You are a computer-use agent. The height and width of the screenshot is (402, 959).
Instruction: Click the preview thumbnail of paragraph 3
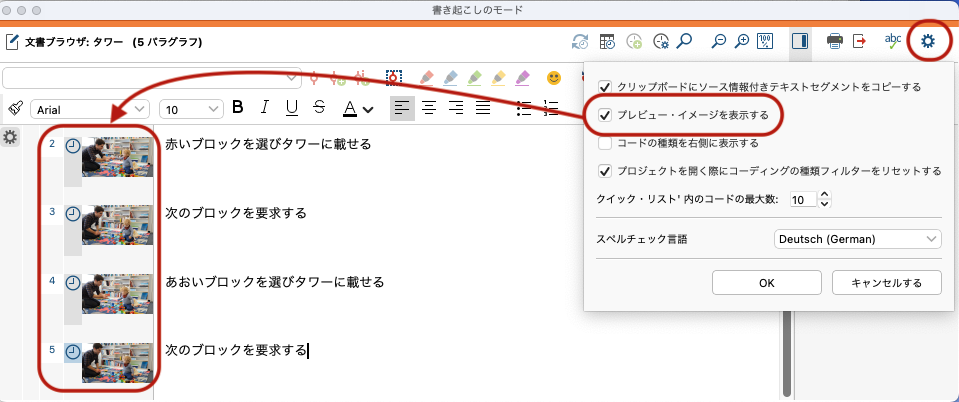pyautogui.click(x=117, y=224)
